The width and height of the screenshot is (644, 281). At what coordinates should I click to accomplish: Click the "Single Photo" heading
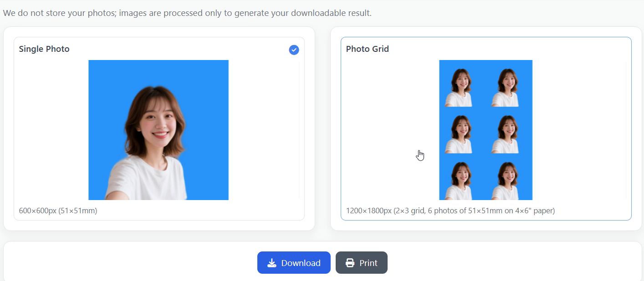[44, 49]
